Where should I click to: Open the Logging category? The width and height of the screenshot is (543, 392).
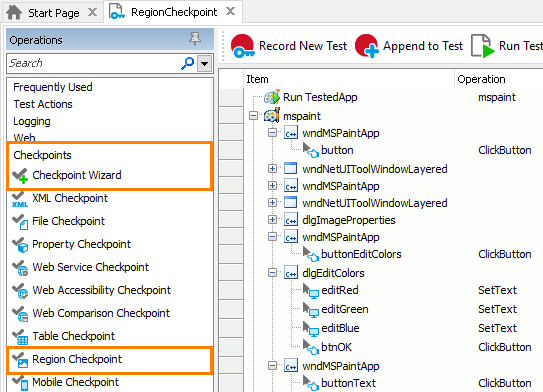32,122
